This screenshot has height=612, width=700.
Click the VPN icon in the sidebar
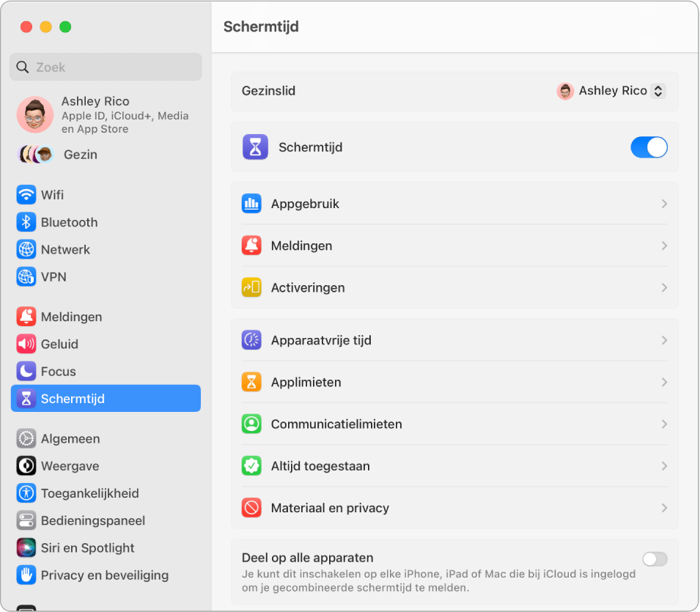click(26, 276)
